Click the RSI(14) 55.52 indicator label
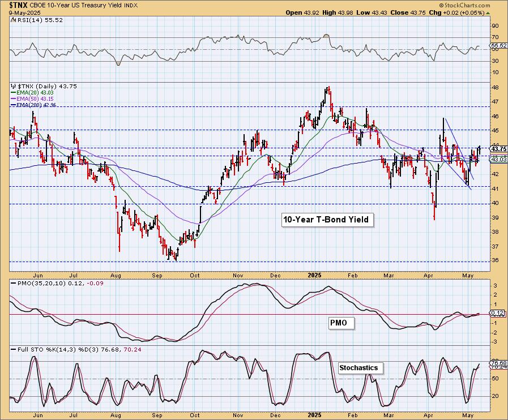The height and width of the screenshot is (420, 508). click(x=40, y=20)
